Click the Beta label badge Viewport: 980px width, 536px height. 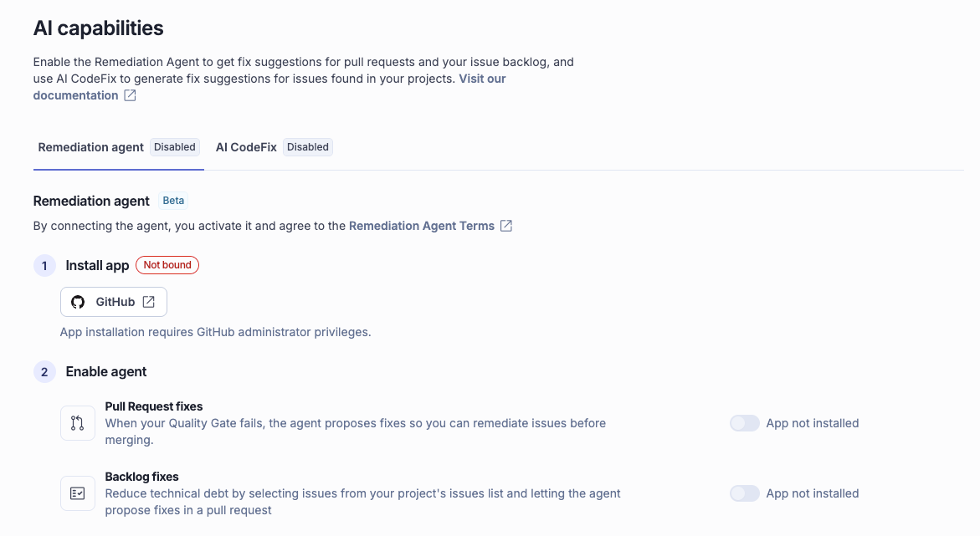(x=174, y=201)
